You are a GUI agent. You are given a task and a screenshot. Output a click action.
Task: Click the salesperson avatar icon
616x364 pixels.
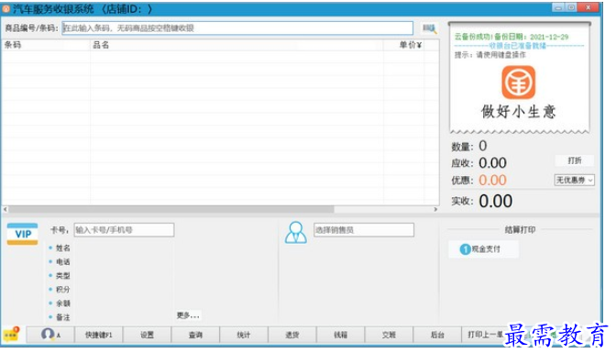pos(295,232)
